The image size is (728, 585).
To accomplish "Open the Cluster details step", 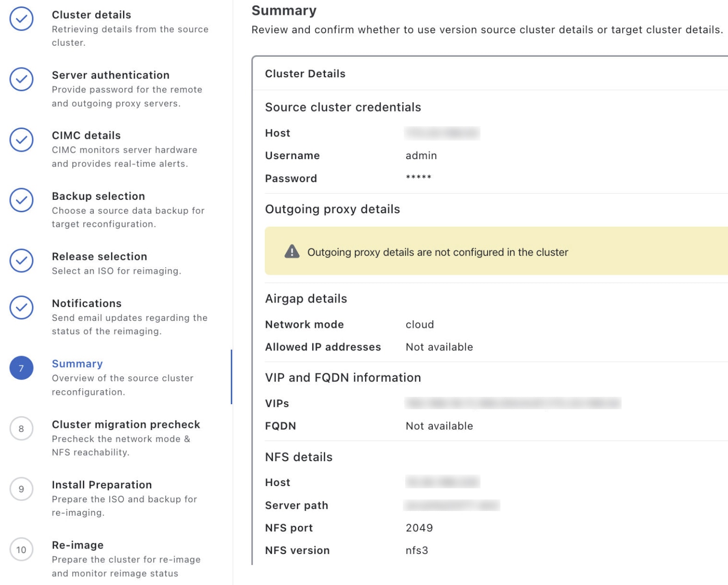I will (91, 15).
